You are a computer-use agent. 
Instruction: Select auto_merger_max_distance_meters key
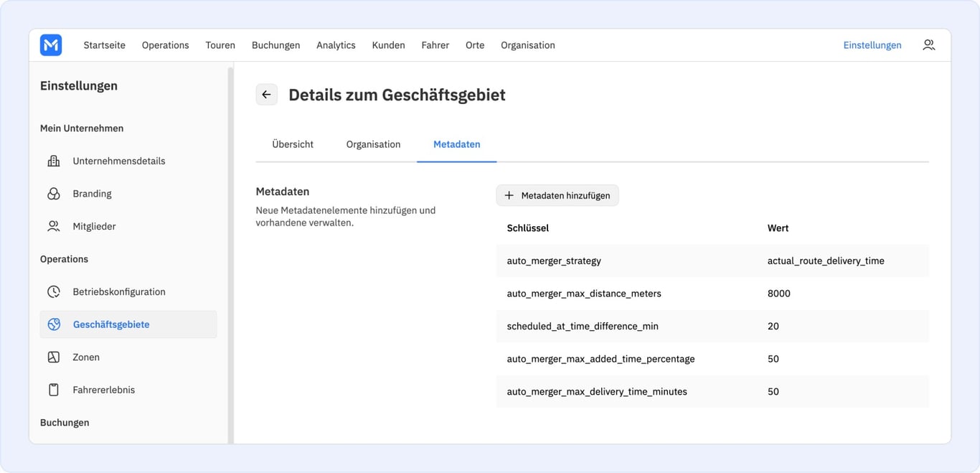click(x=584, y=294)
